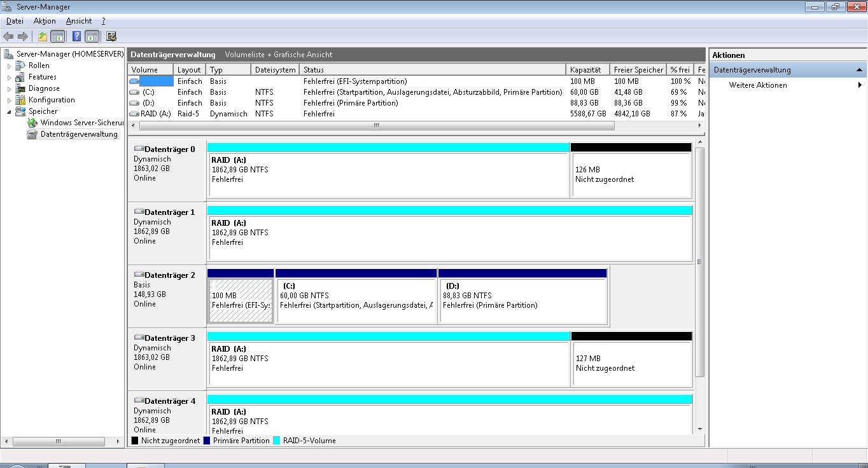
Task: Open the Ansicht menu
Action: 79,21
